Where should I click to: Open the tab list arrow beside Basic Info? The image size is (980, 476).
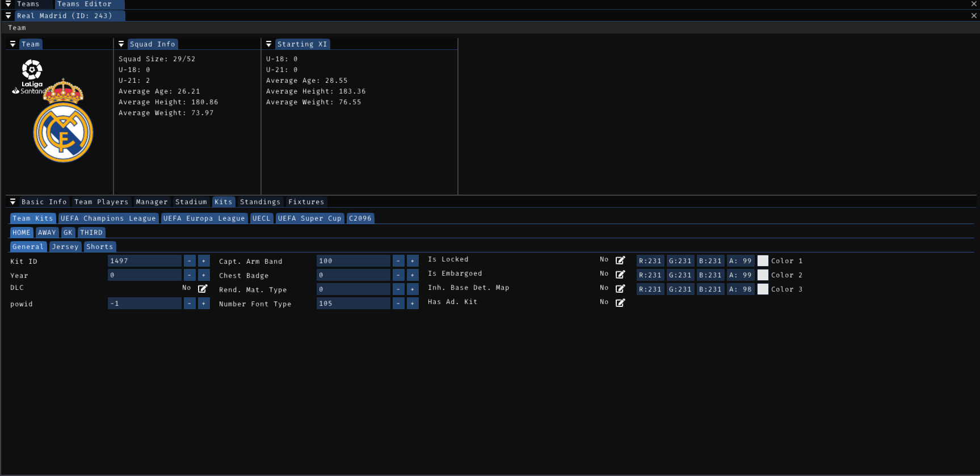[x=12, y=202]
